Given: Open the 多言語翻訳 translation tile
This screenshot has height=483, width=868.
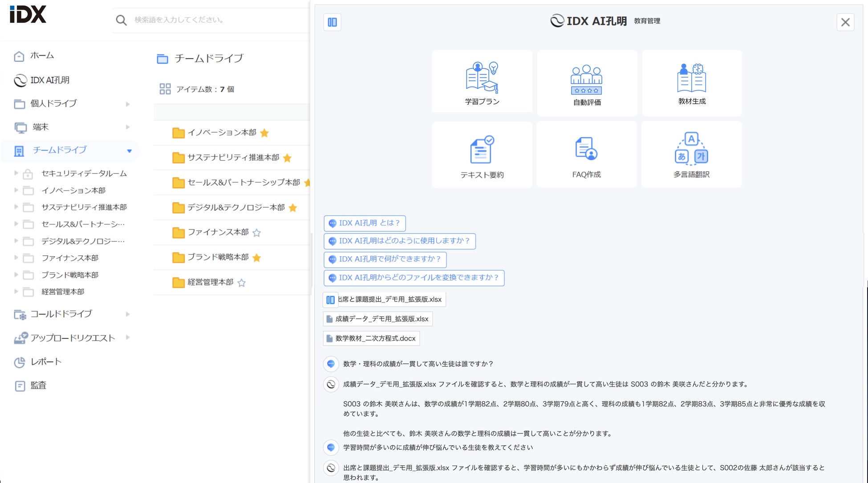Looking at the screenshot, I should 691,154.
